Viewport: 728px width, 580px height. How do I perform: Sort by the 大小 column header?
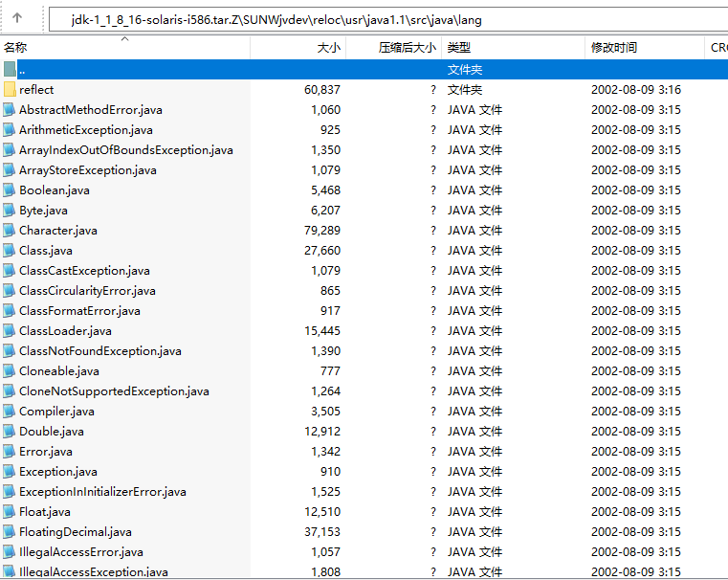(x=298, y=47)
